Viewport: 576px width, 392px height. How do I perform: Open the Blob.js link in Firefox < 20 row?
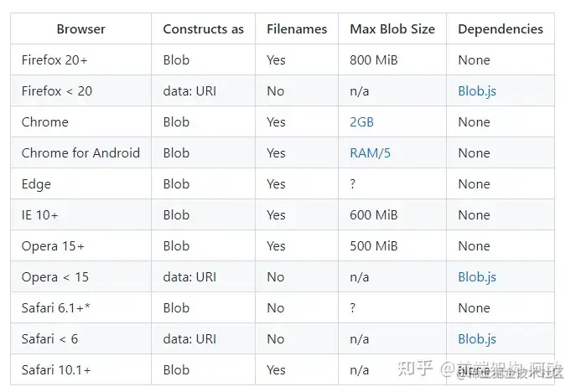point(476,90)
